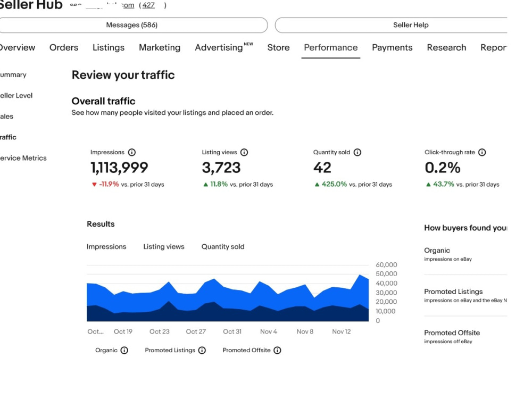Open the Listings tab
The width and height of the screenshot is (532, 399).
click(109, 47)
